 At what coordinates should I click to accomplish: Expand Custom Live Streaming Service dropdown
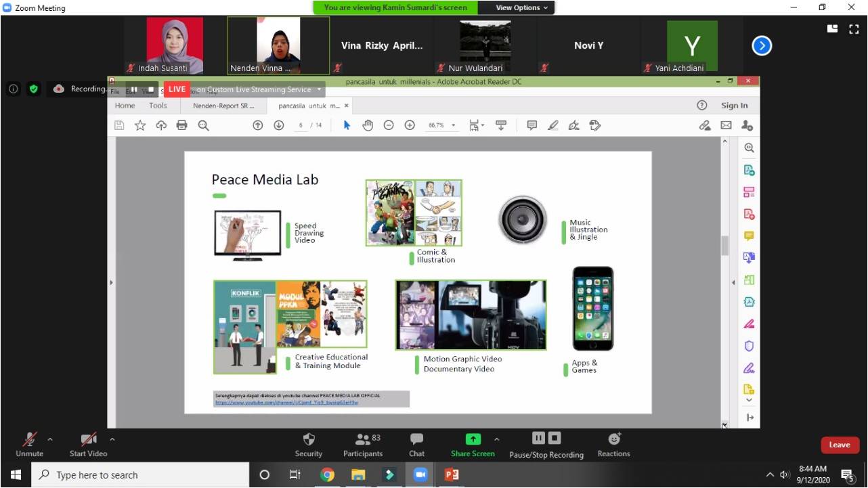coord(318,89)
